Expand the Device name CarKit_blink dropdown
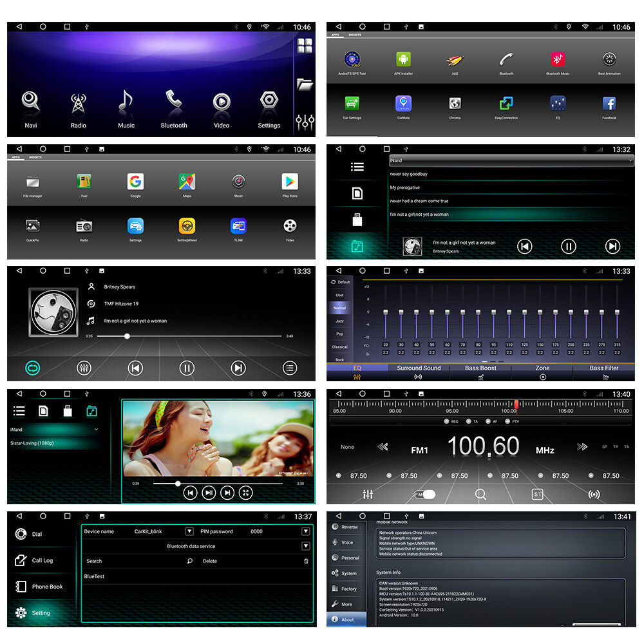 189,531
